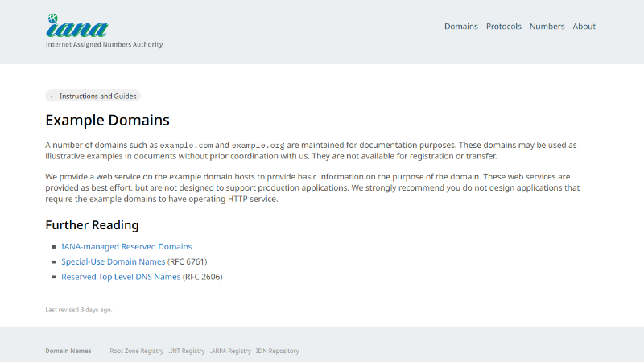Open Special-Use Domain Names link
This screenshot has height=362, width=644.
pos(113,261)
